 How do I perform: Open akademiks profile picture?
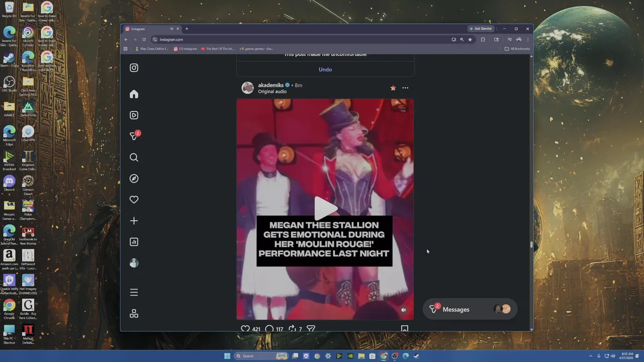tap(248, 88)
